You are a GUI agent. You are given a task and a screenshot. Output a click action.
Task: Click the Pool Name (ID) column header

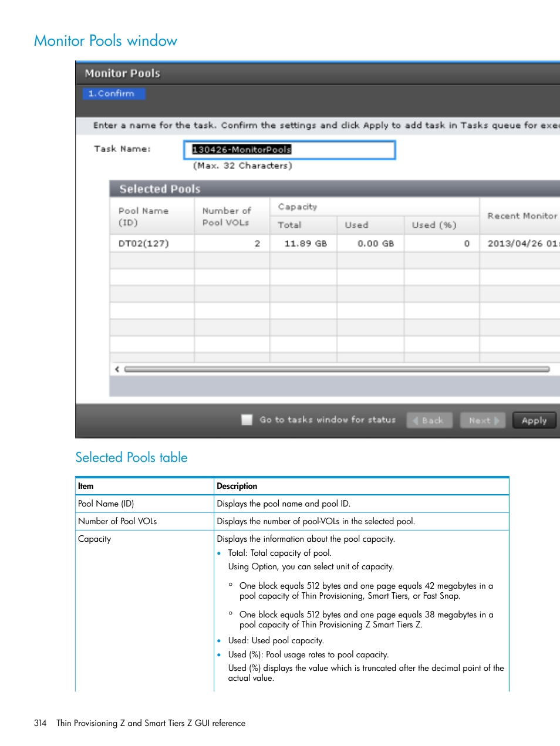tap(152, 217)
